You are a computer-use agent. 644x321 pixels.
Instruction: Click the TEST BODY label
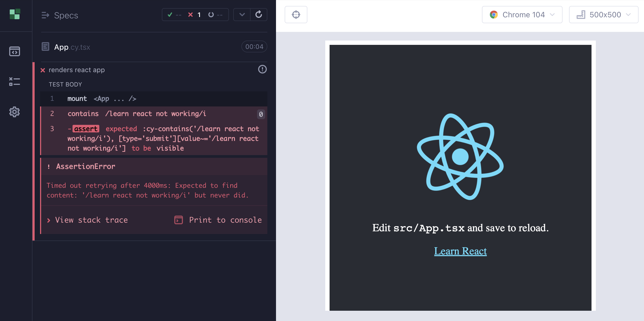[x=65, y=85]
